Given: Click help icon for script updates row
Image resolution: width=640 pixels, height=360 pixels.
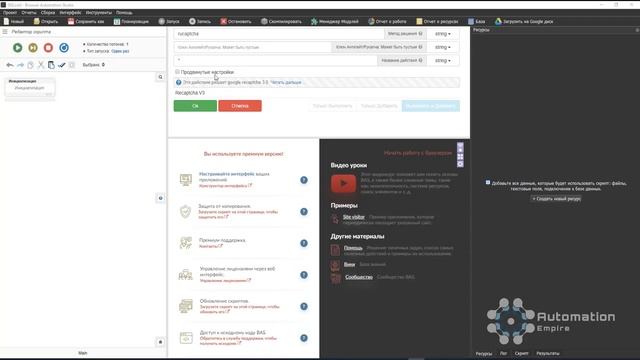Looking at the screenshot, I should point(304,307).
